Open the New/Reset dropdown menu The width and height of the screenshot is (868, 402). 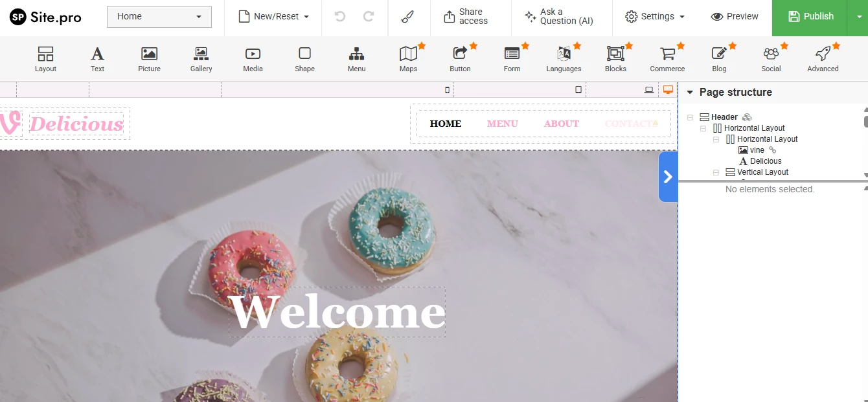[273, 17]
